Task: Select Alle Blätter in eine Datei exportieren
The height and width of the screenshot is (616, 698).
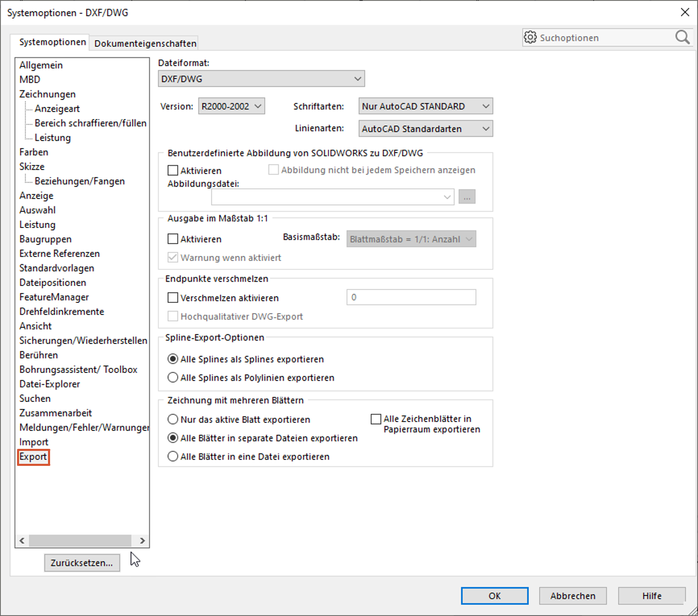Action: coord(173,457)
